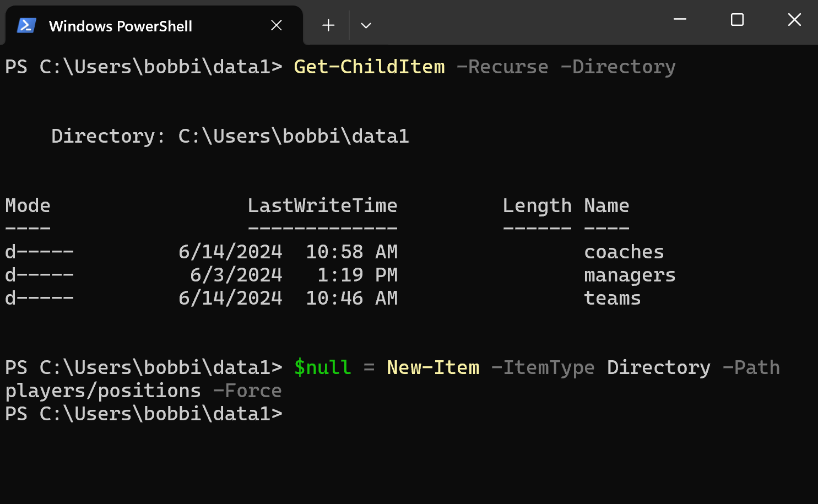Click the -Recurse parameter text
Image resolution: width=818 pixels, height=504 pixels.
502,67
